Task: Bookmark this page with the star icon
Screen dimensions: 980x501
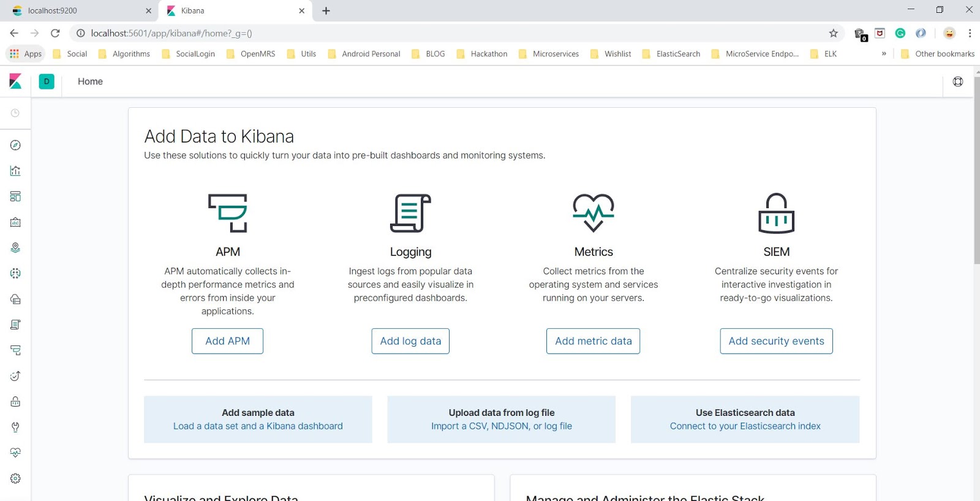Action: pyautogui.click(x=833, y=33)
